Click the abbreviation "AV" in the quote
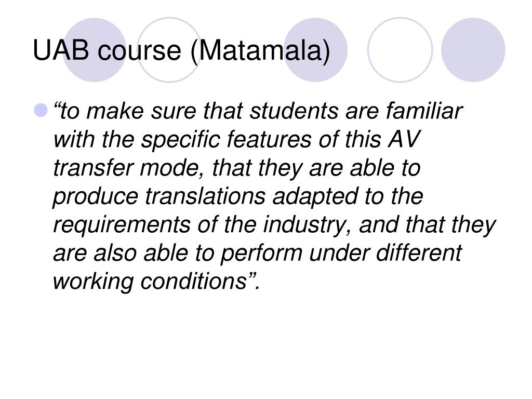 [404, 139]
